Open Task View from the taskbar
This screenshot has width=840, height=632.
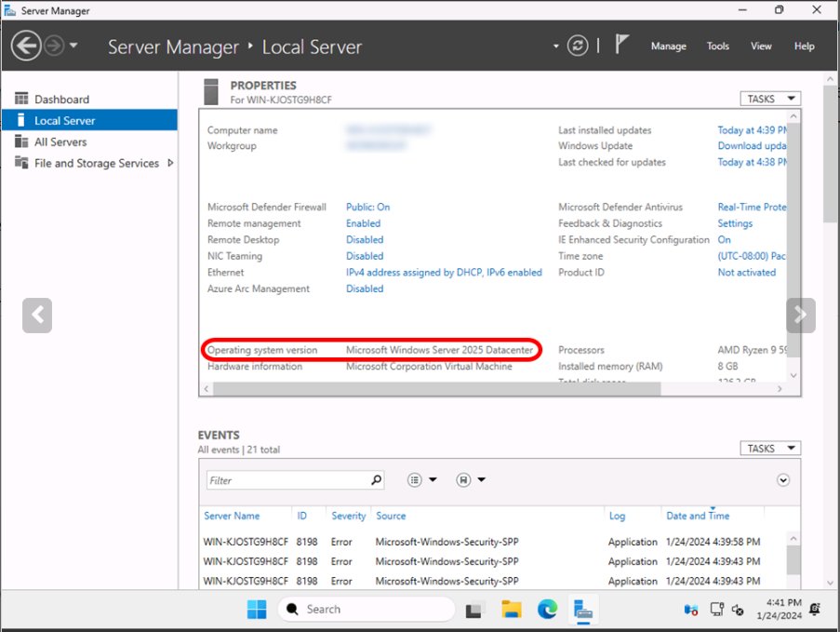(474, 610)
